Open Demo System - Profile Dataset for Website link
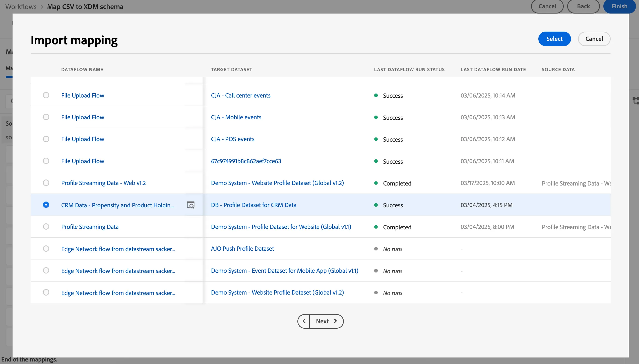Image resolution: width=639 pixels, height=364 pixels. pyautogui.click(x=281, y=227)
